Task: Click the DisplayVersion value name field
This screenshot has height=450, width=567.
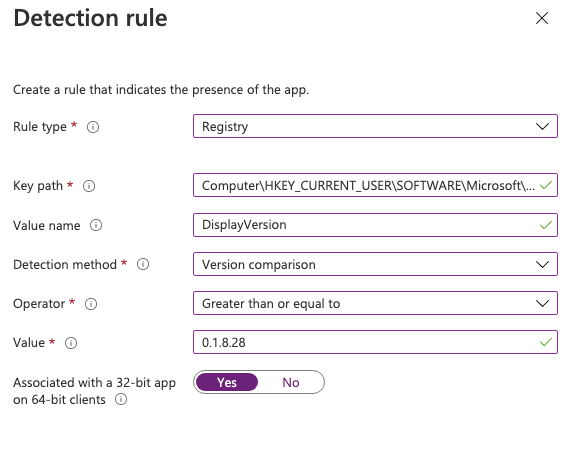Action: tap(375, 225)
